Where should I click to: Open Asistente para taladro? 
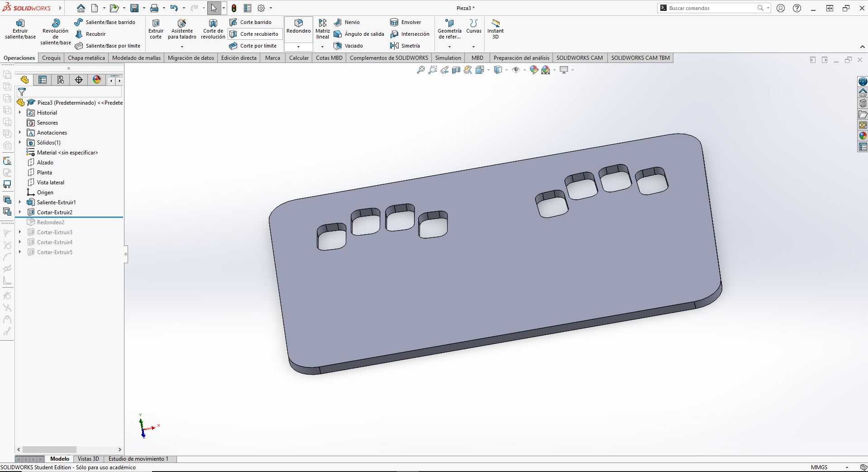182,29
